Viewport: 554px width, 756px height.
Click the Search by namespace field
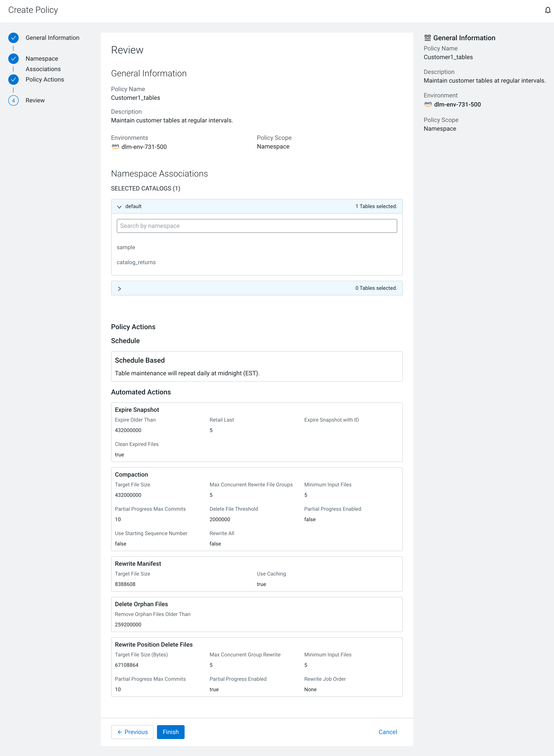(x=257, y=226)
